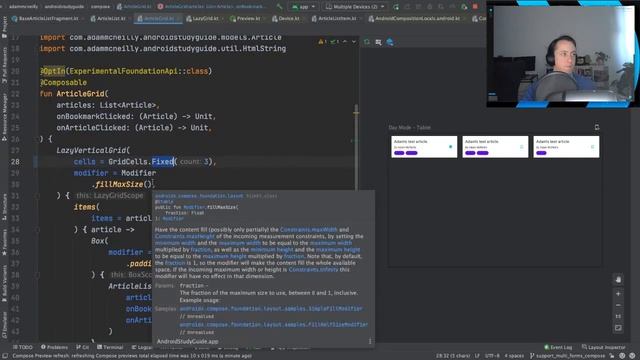Viewport: 640px width, 360px height.
Task: Open the Problems tool window
Action: coord(54,347)
